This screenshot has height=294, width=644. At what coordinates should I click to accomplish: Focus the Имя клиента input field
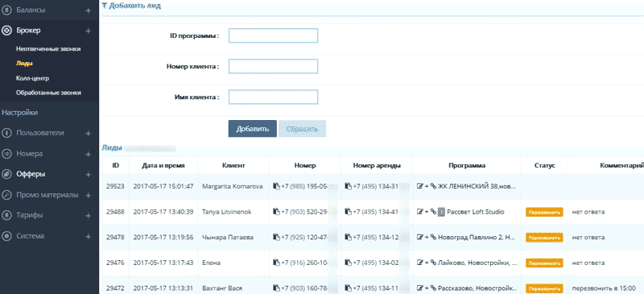tap(273, 97)
